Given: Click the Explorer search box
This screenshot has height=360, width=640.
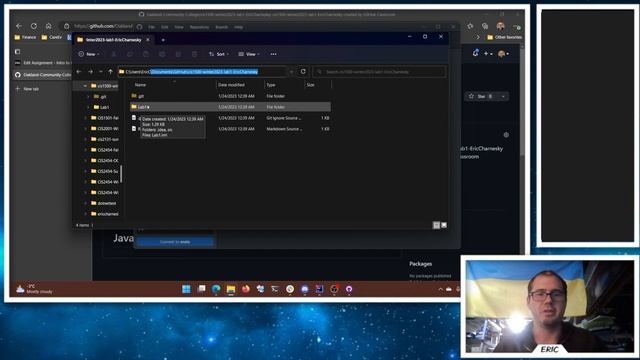Looking at the screenshot, I should tap(379, 72).
